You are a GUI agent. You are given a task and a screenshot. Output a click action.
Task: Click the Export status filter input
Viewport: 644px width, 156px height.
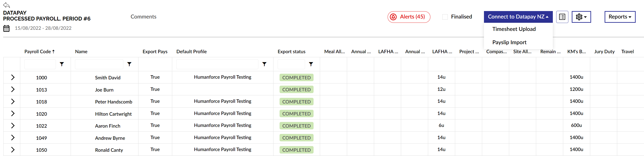291,64
